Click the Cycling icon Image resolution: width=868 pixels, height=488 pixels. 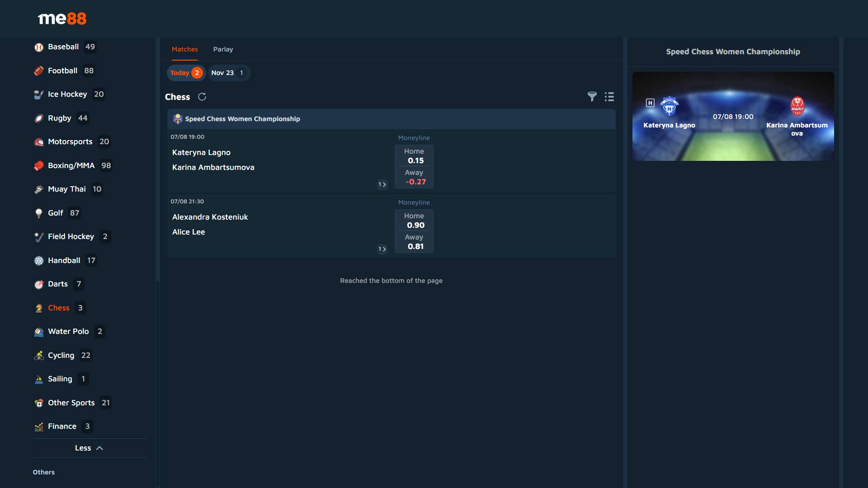39,356
